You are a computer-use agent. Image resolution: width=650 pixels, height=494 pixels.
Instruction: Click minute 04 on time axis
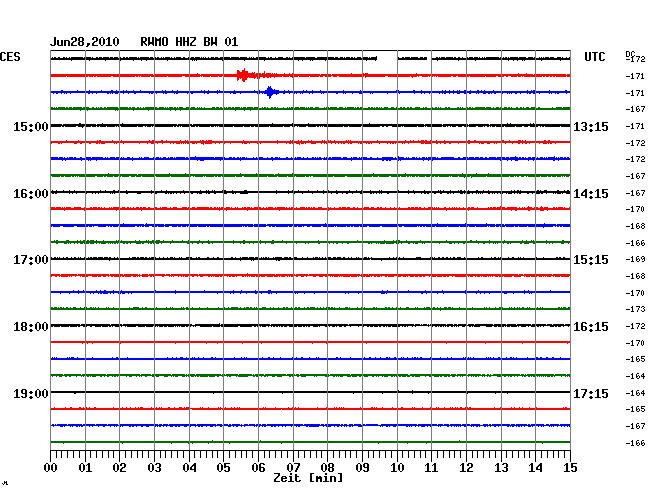pyautogui.click(x=189, y=468)
